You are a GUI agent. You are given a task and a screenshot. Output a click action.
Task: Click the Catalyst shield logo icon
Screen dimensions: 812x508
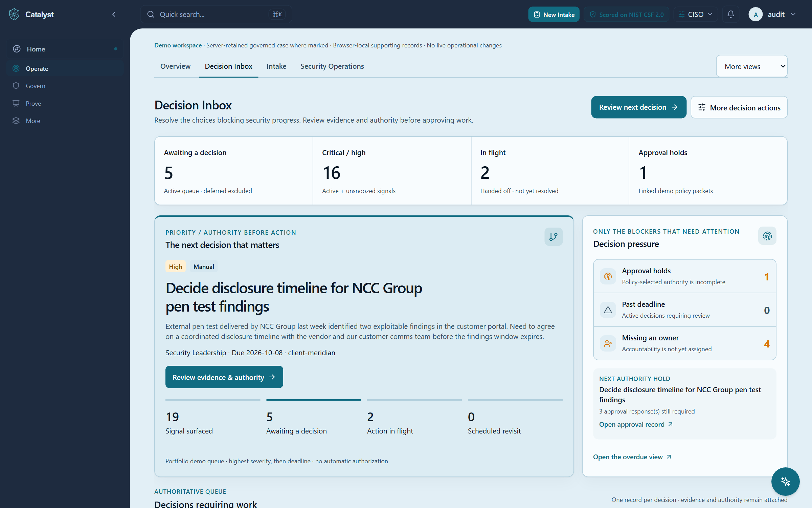[14, 14]
